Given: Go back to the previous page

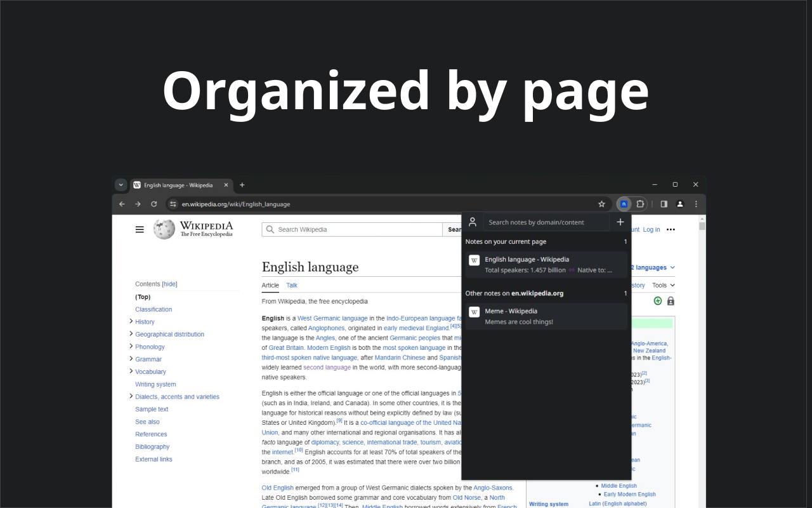Looking at the screenshot, I should (122, 204).
